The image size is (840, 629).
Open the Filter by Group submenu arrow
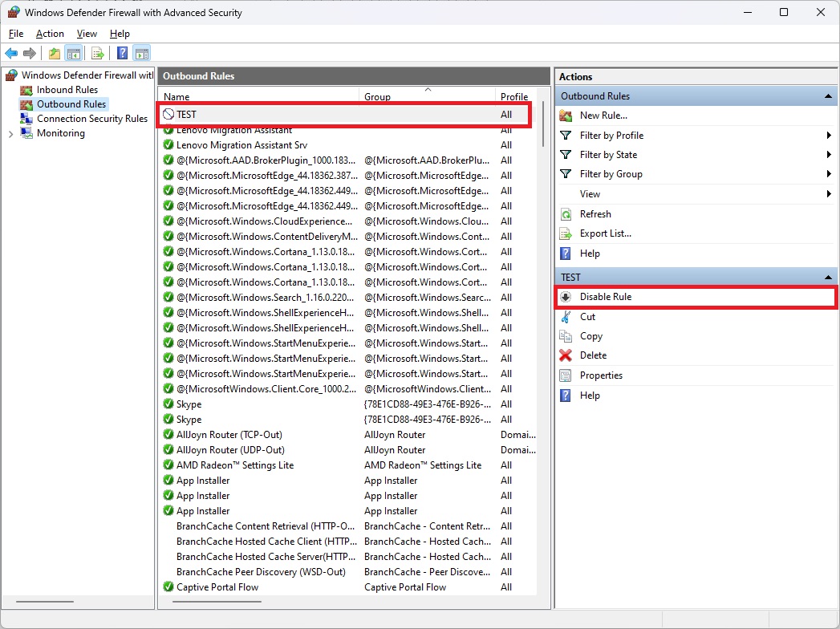[829, 174]
